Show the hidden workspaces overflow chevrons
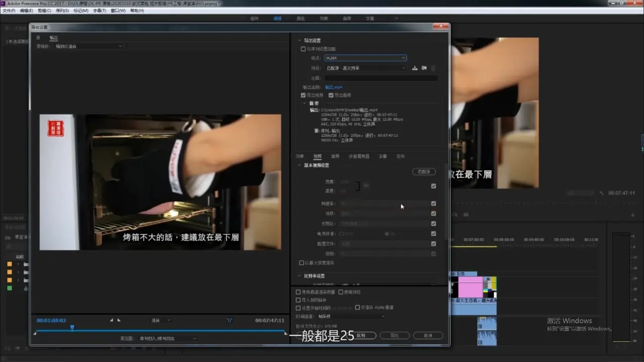 click(x=396, y=18)
